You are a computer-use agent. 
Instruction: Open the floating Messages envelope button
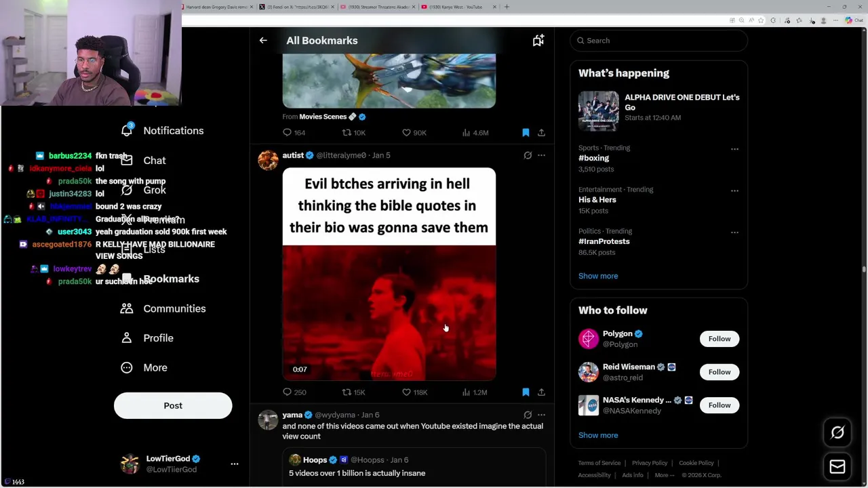[837, 466]
